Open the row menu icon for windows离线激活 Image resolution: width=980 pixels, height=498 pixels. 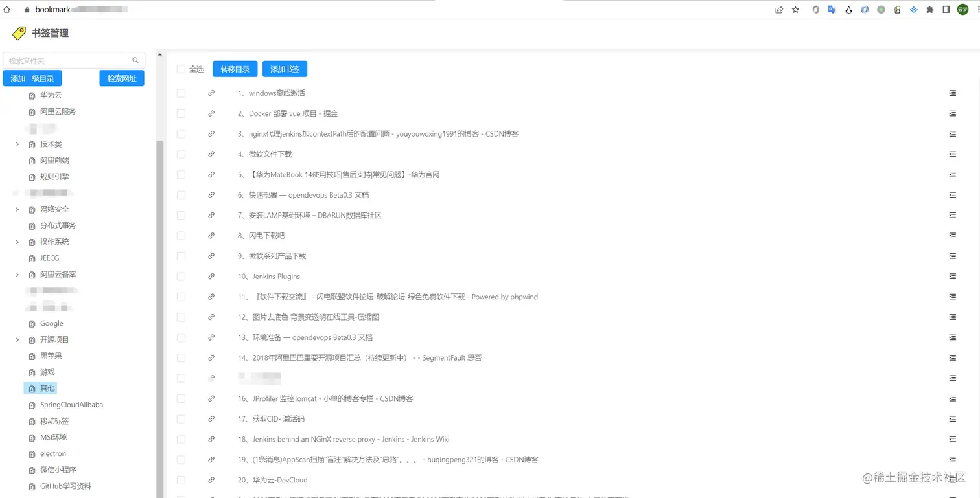point(952,93)
